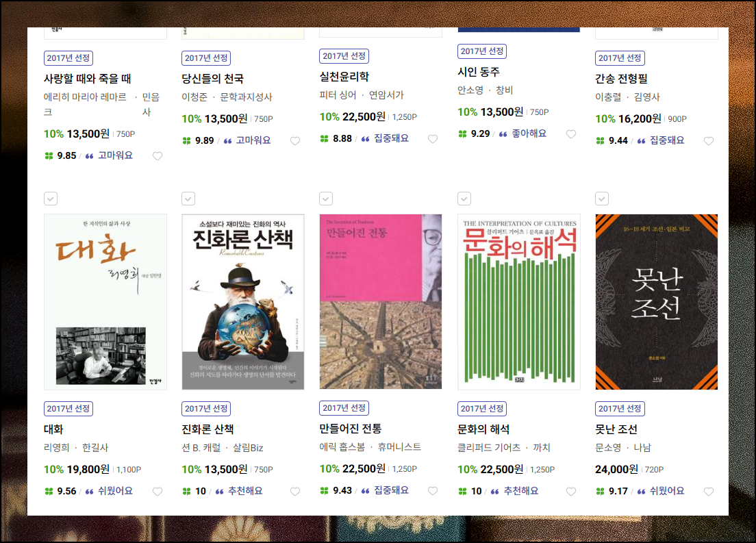Screen dimensions: 756x543
Task: Click heart icon for 대화 book
Action: coord(157,492)
